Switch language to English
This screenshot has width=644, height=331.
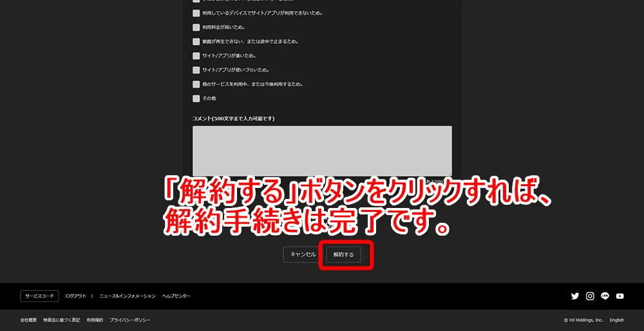(616, 320)
